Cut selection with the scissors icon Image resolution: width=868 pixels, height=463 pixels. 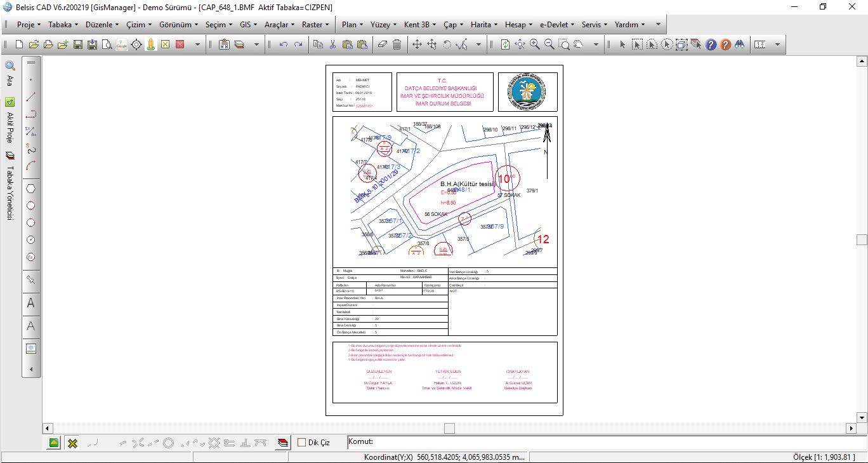pyautogui.click(x=332, y=44)
